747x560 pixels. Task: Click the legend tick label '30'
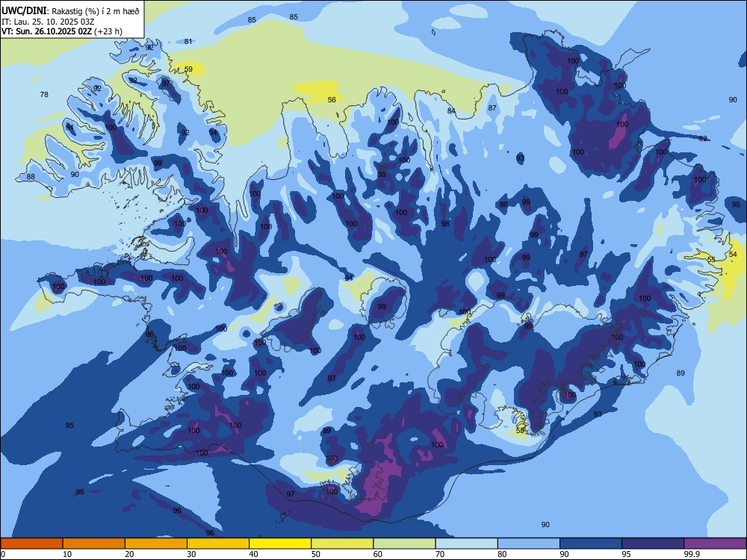tap(191, 554)
